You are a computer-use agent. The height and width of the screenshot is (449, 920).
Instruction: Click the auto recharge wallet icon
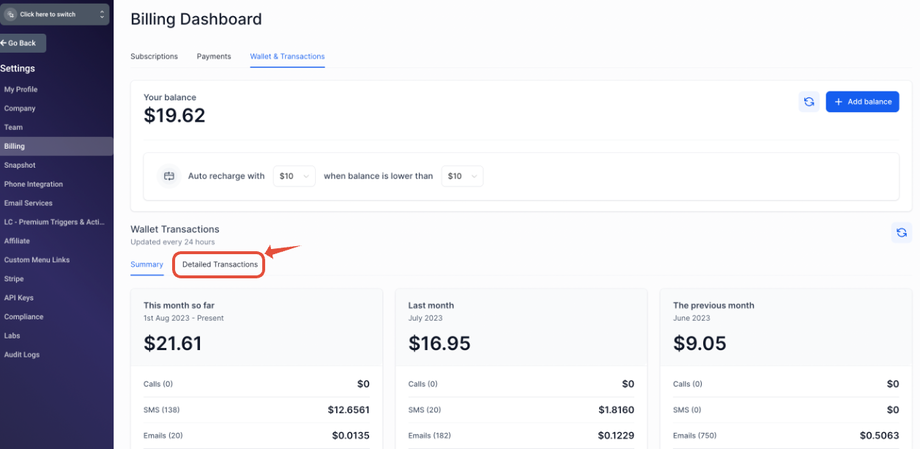169,176
